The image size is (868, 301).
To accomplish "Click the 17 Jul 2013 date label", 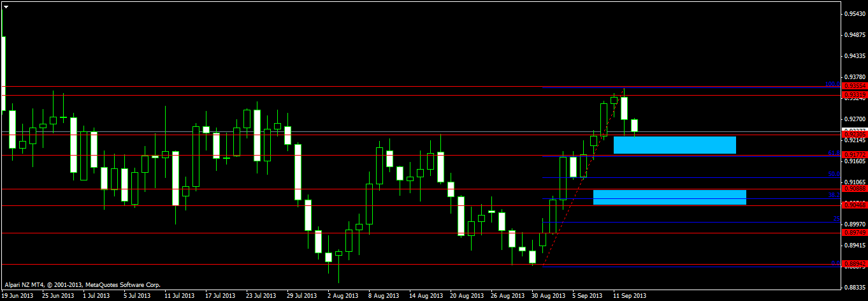I will (x=220, y=296).
